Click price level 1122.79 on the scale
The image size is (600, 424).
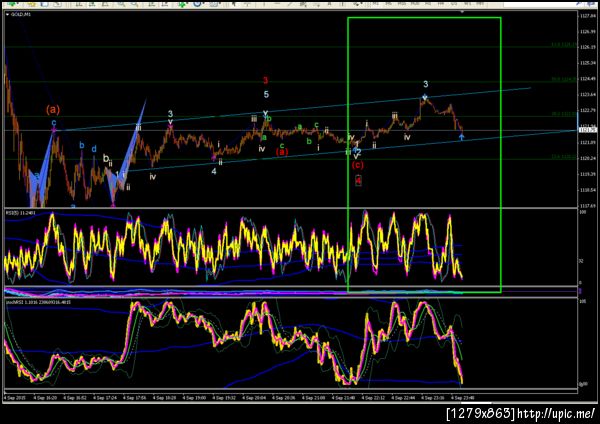[x=588, y=111]
